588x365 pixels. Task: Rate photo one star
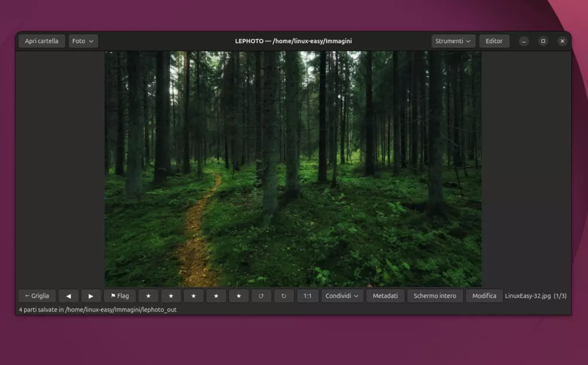pyautogui.click(x=149, y=296)
